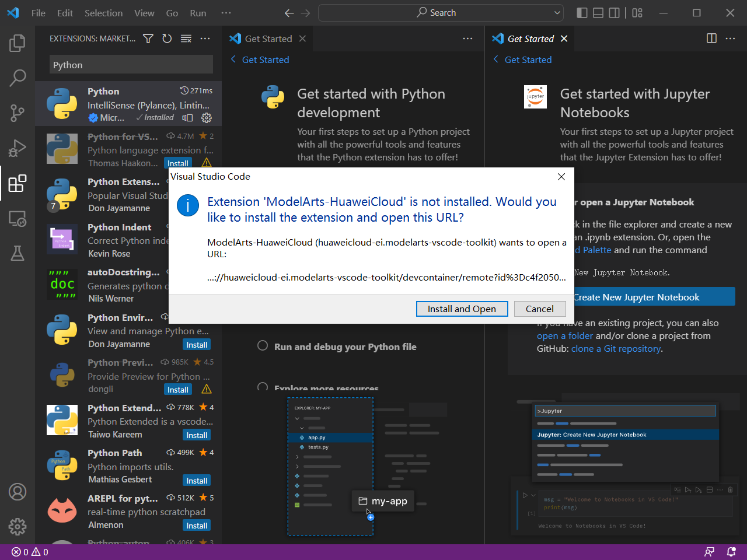Open the File menu
Viewport: 747px width, 560px height.
click(39, 13)
